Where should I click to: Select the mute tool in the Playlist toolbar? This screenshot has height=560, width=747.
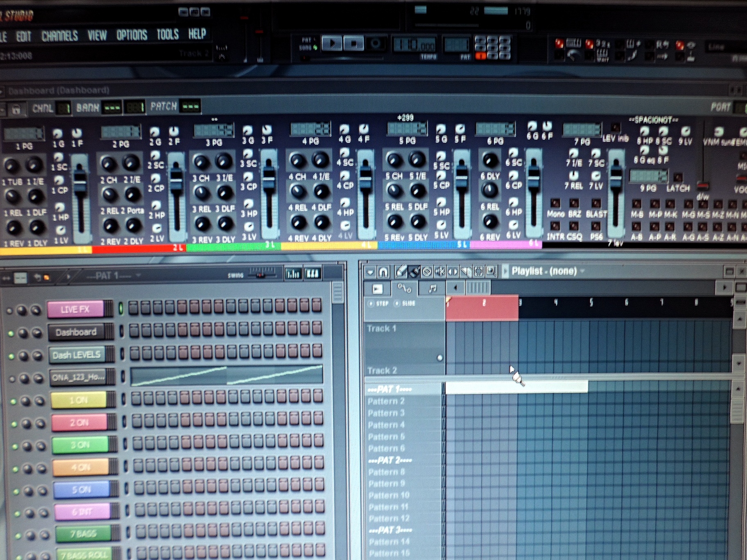pyautogui.click(x=440, y=271)
